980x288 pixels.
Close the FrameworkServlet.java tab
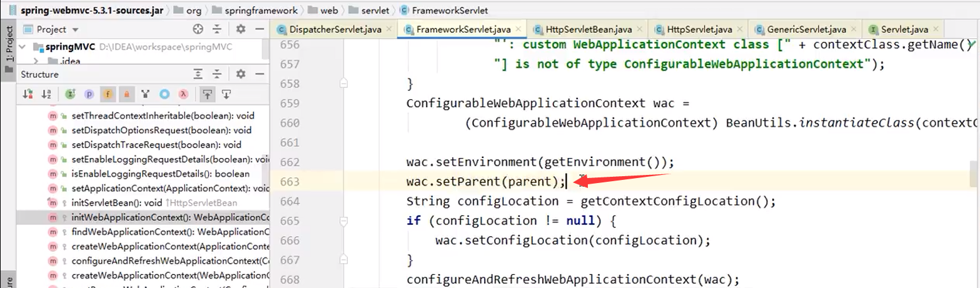pyautogui.click(x=518, y=29)
